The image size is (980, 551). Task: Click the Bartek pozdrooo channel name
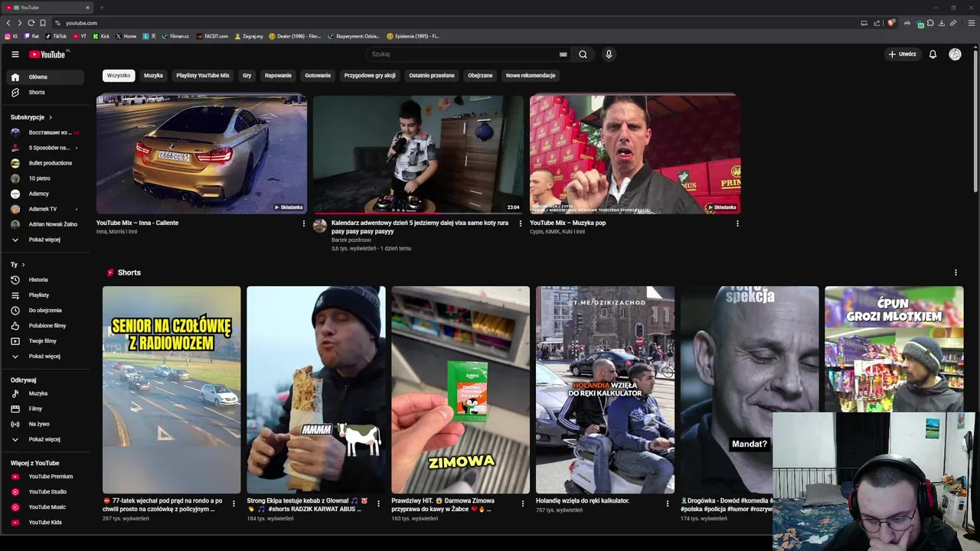(351, 240)
